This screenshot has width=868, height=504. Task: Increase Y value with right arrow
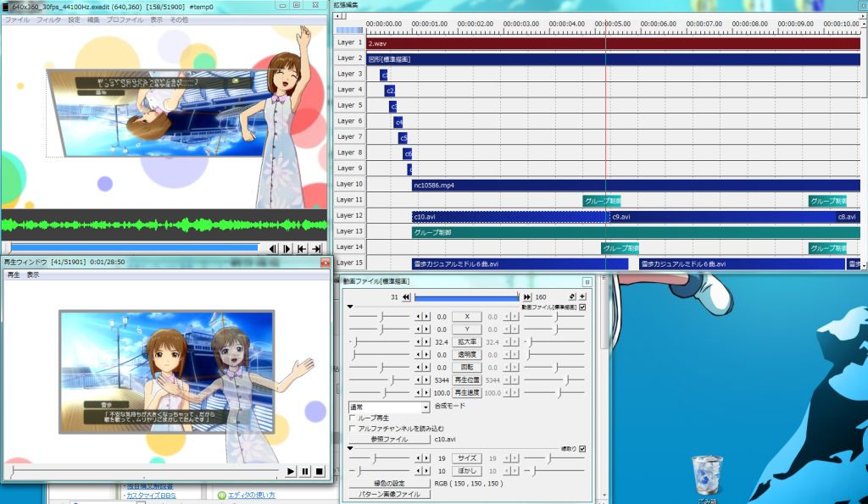click(x=426, y=330)
